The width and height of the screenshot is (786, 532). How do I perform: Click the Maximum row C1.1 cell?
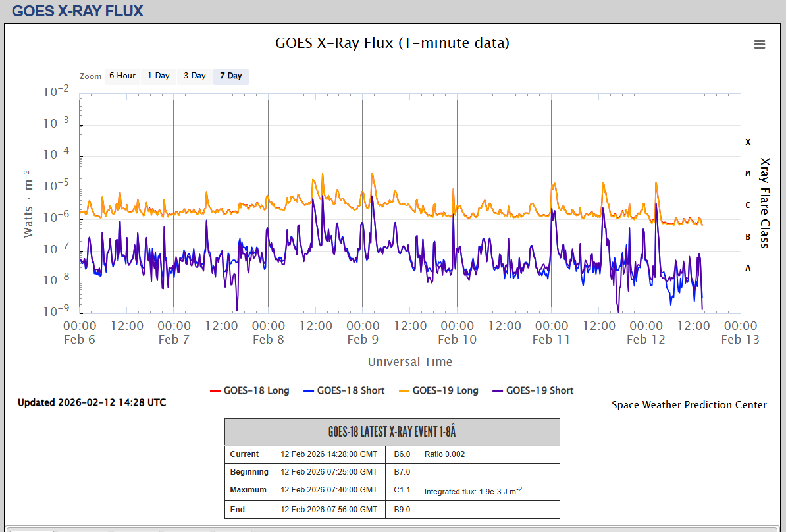(402, 490)
